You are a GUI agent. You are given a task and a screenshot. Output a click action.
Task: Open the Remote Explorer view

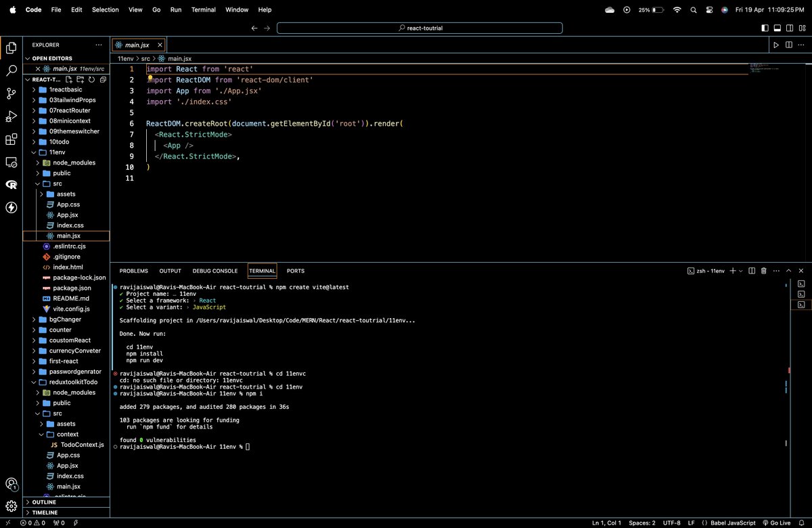[x=11, y=162]
